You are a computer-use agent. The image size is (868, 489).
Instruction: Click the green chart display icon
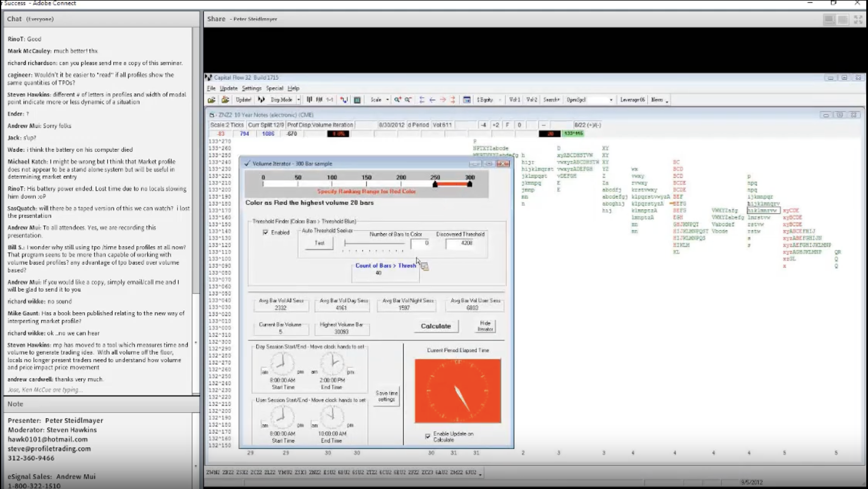tap(358, 99)
